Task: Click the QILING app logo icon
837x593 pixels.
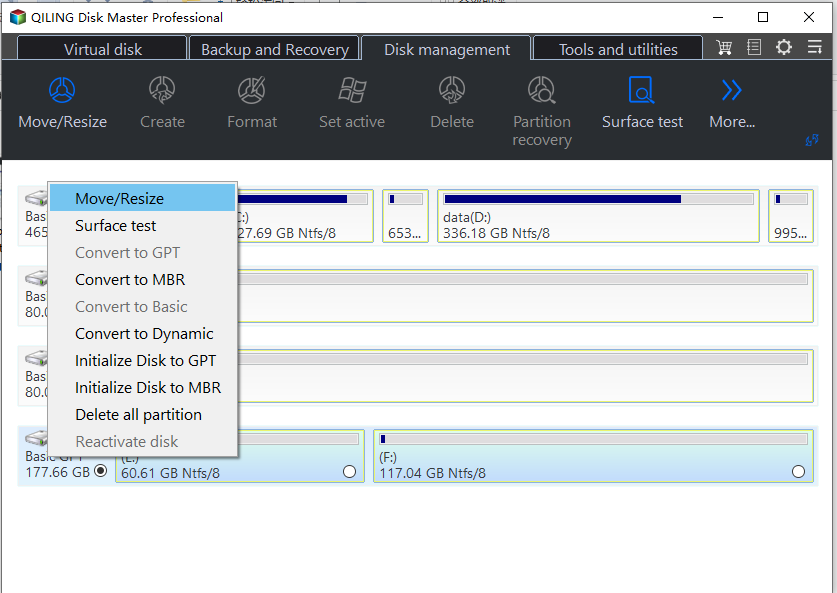Action: click(x=18, y=17)
